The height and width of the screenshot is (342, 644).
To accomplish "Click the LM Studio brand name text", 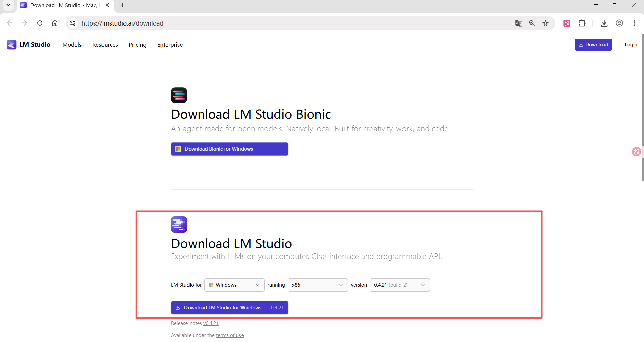I will point(35,45).
